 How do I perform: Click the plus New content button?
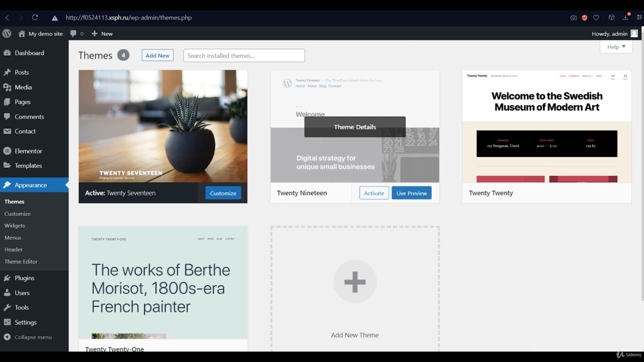click(x=102, y=34)
